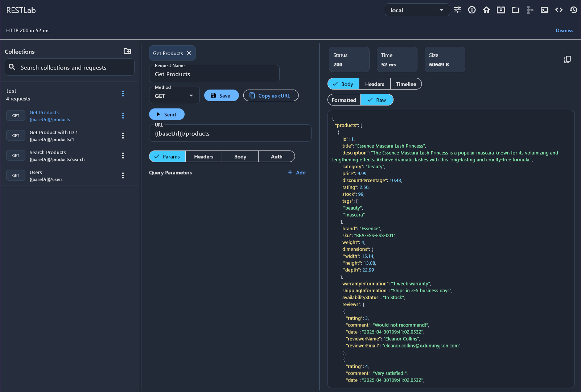Show the response Headers view
Viewport: 581px width, 392px height.
pos(375,84)
